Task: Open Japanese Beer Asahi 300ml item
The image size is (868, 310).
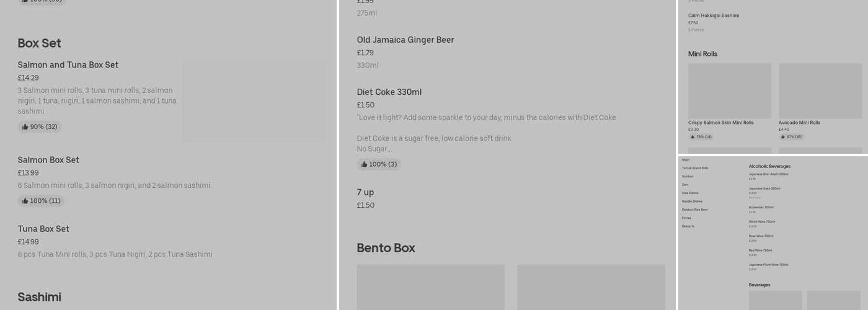Action: [768, 174]
